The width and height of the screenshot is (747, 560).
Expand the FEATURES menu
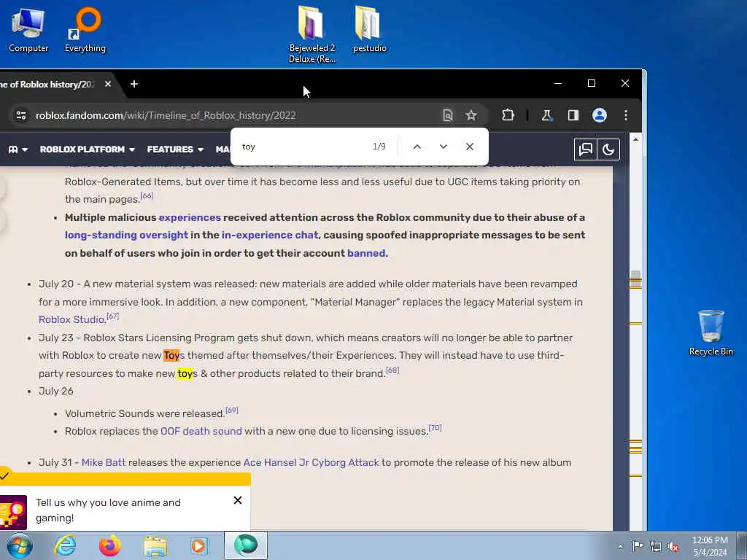click(x=175, y=149)
